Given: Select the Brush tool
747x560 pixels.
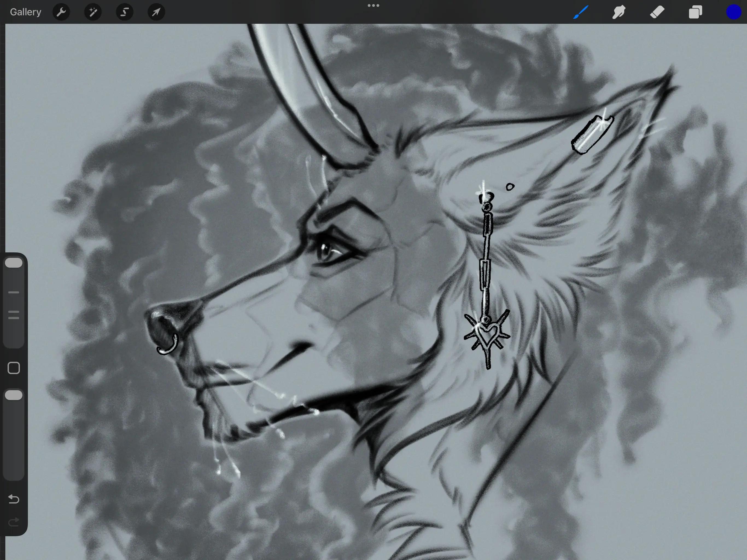Looking at the screenshot, I should click(x=581, y=12).
